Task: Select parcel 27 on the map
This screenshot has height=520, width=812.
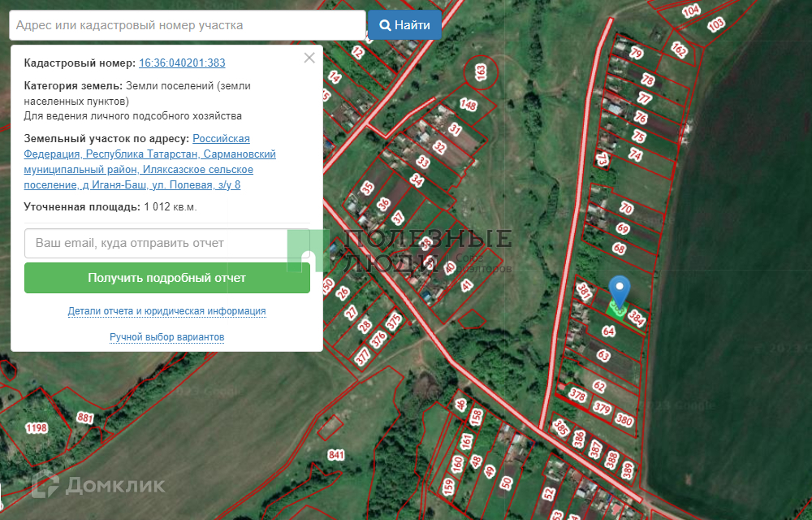Action: pyautogui.click(x=352, y=312)
